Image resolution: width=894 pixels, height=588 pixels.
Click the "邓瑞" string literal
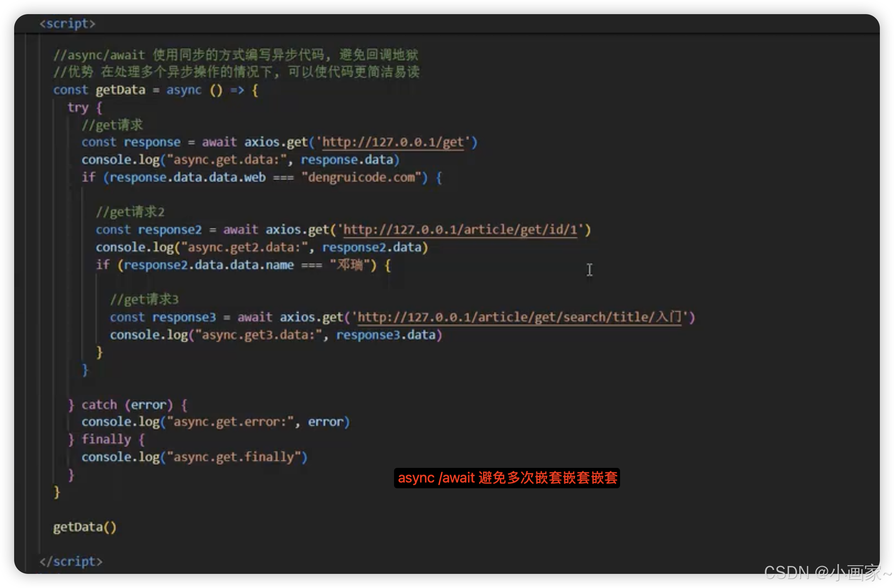point(349,265)
